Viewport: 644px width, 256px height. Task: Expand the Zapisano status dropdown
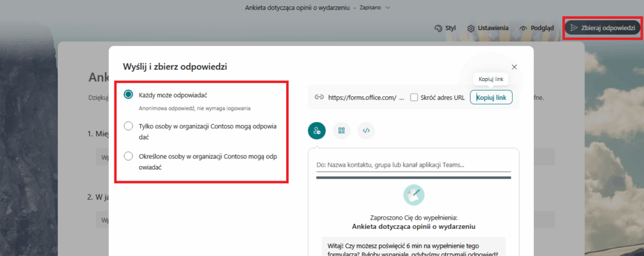pos(387,8)
